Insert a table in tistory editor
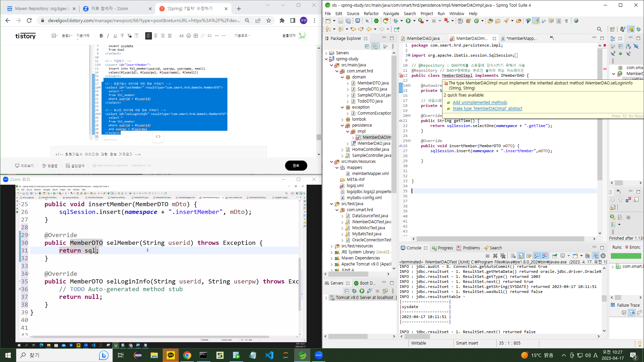 (196, 36)
